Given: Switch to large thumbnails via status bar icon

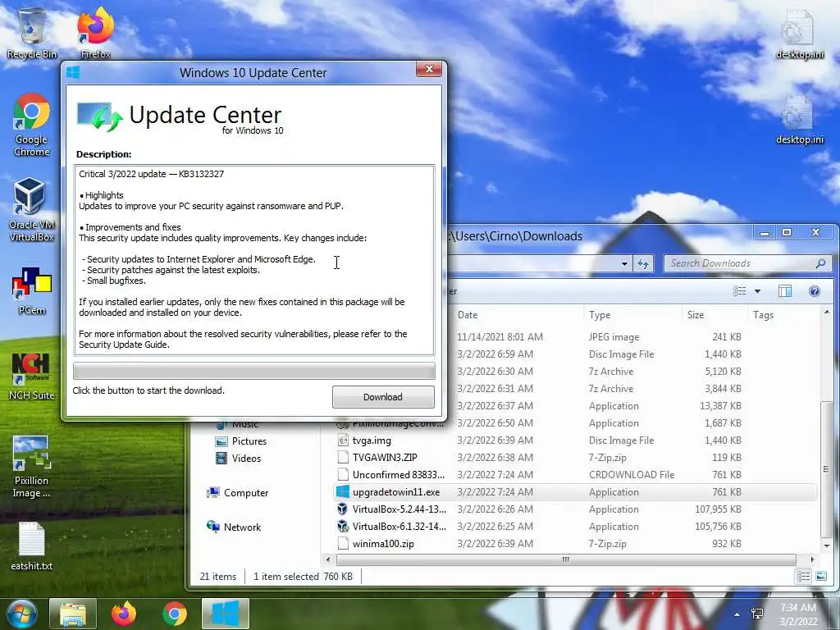Looking at the screenshot, I should [820, 577].
